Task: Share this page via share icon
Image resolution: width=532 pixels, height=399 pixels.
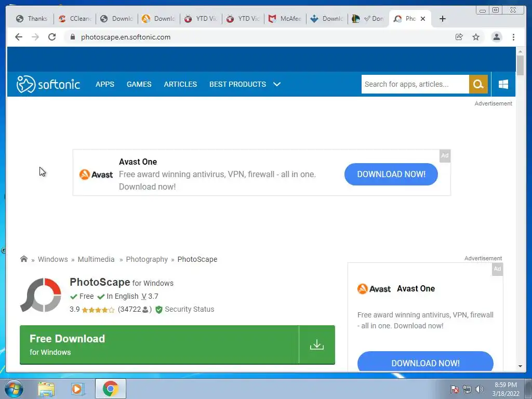Action: (x=459, y=37)
